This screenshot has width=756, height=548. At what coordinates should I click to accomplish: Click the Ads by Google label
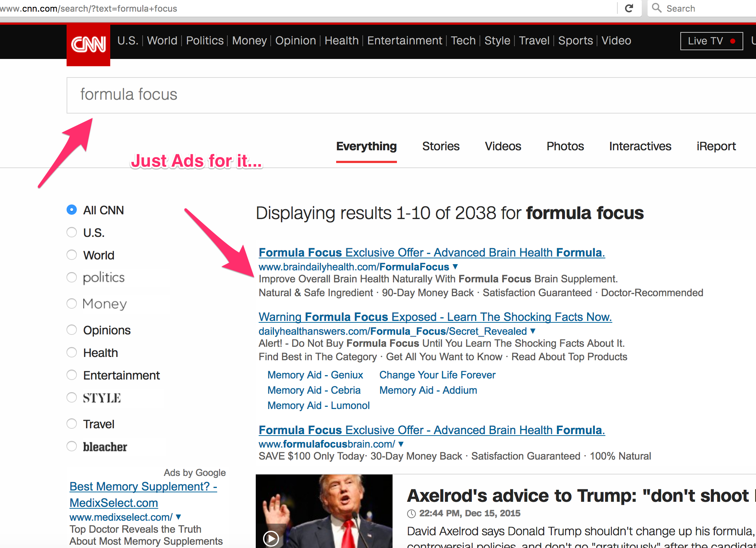click(x=195, y=473)
